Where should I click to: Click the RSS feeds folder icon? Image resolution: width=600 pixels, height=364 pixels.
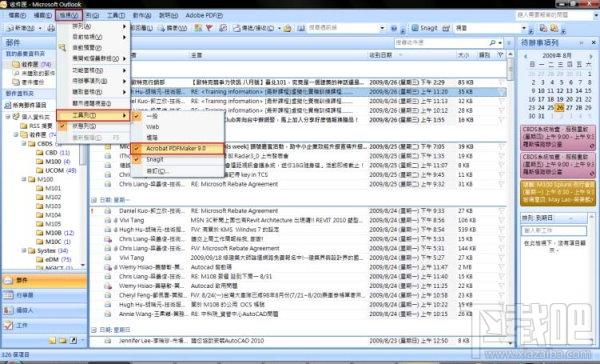click(24, 126)
